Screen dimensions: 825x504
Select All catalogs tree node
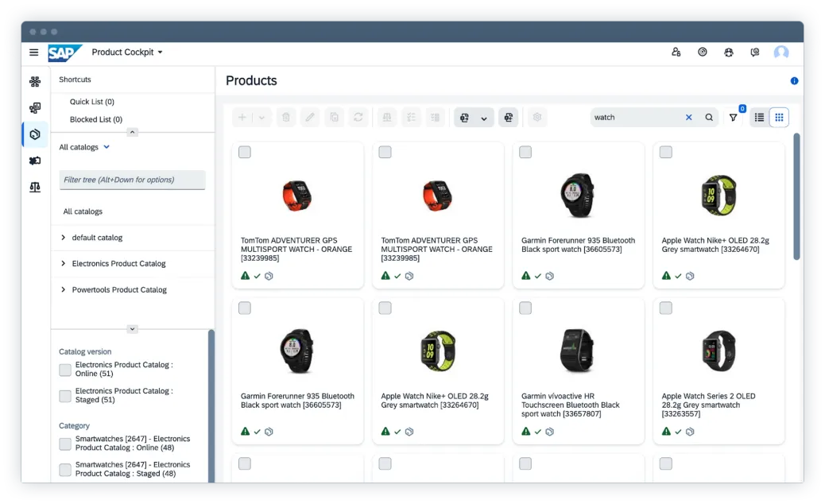click(x=83, y=211)
